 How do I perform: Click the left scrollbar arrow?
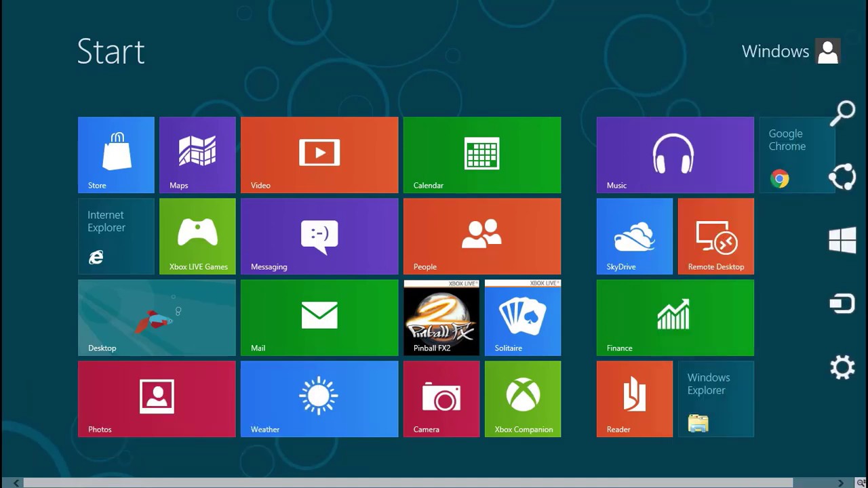[16, 483]
